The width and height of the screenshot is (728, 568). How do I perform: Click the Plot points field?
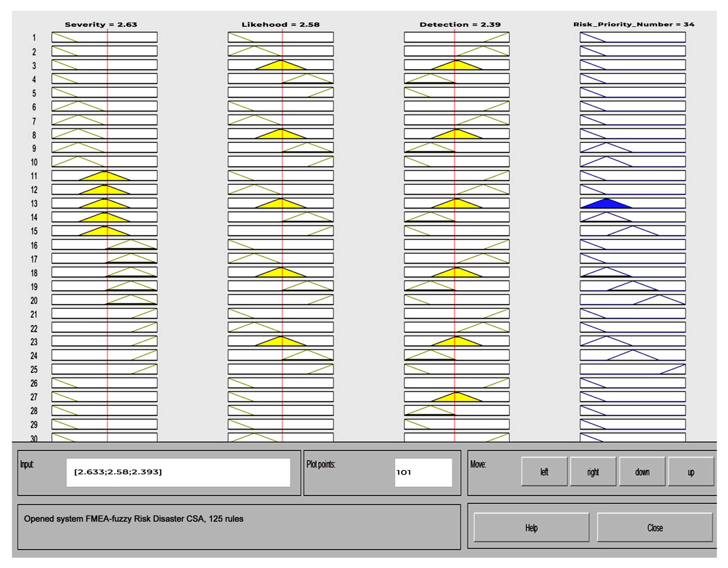[423, 472]
